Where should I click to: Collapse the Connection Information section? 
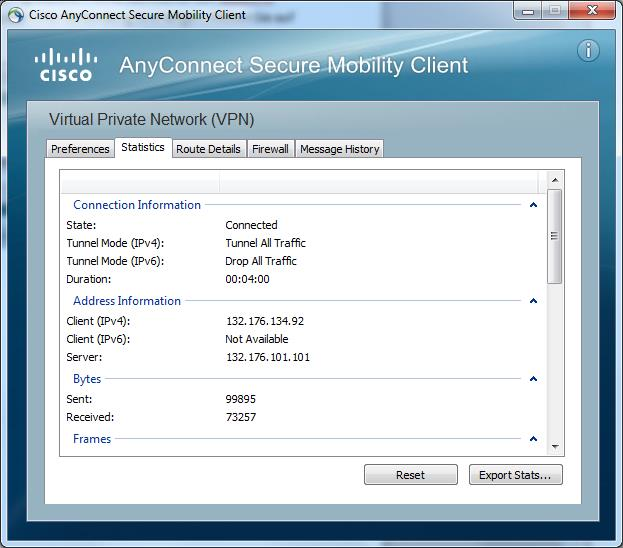click(x=533, y=205)
